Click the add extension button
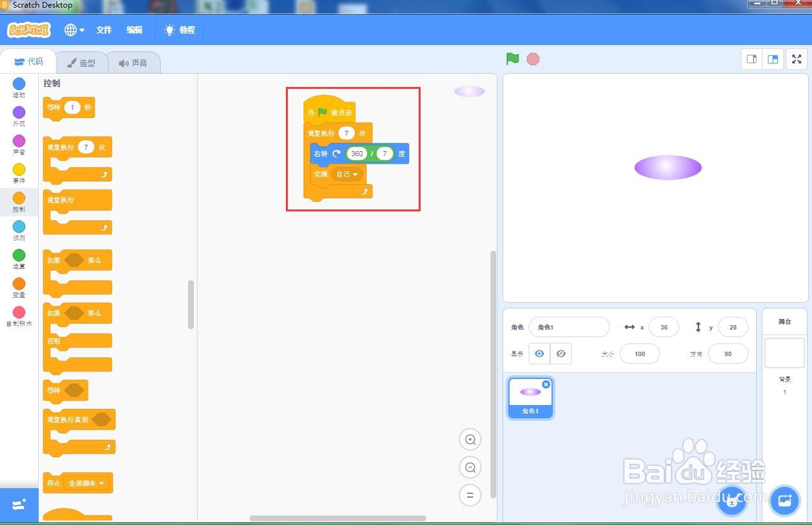Image resolution: width=812 pixels, height=525 pixels. tap(19, 505)
